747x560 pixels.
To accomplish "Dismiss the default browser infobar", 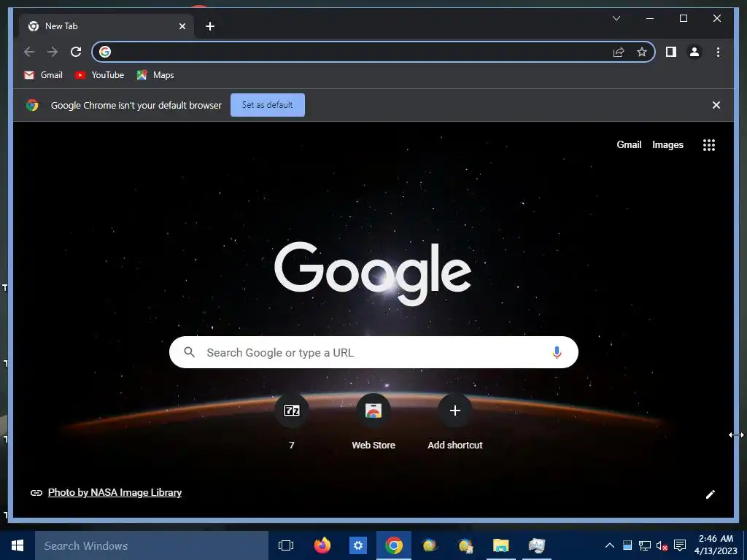I will 716,105.
